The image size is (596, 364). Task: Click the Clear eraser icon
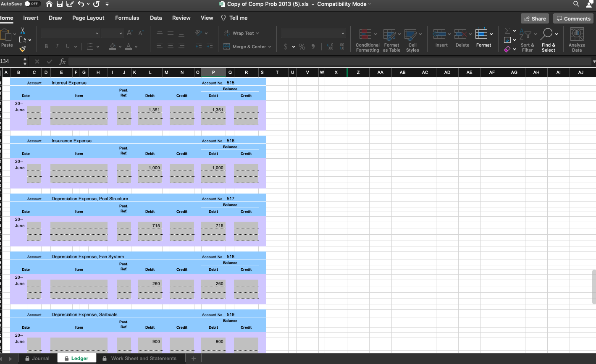pos(507,49)
